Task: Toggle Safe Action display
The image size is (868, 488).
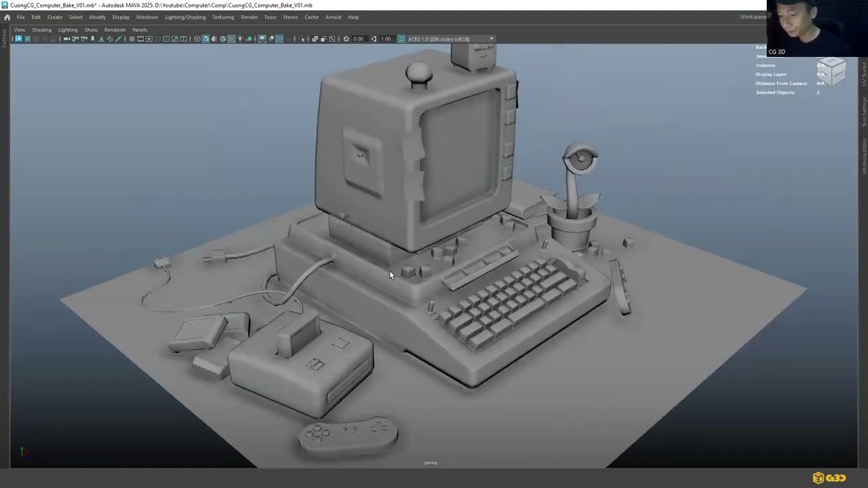Action: tap(175, 39)
